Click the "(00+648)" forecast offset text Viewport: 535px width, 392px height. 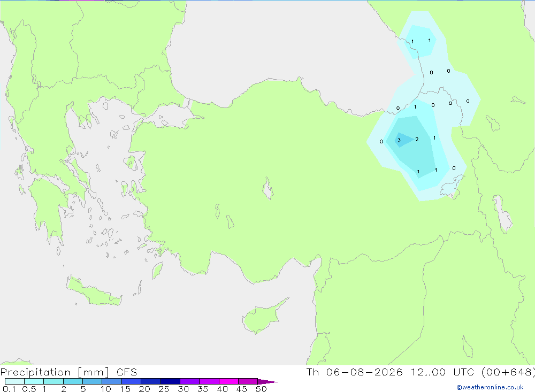pos(508,372)
